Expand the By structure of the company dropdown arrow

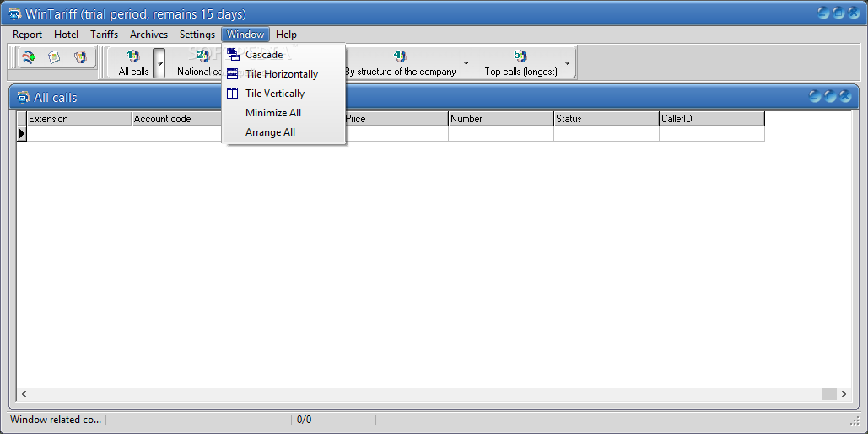tap(466, 63)
